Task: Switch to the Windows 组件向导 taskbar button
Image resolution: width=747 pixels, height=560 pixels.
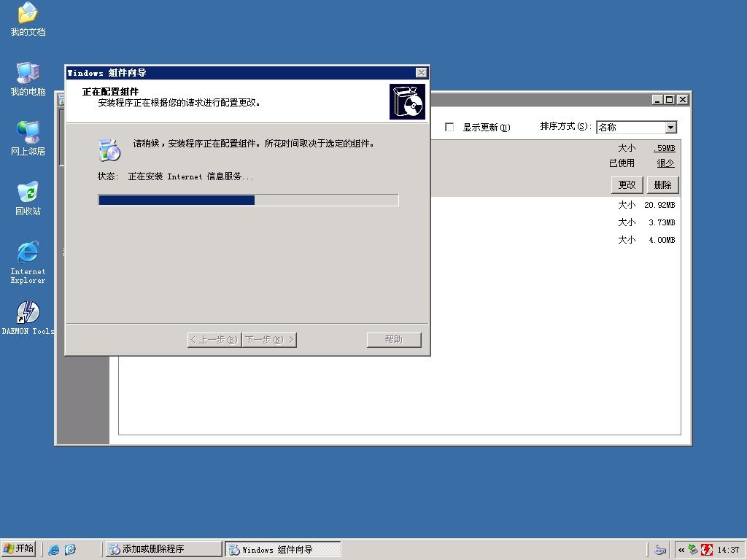Action: 283,549
